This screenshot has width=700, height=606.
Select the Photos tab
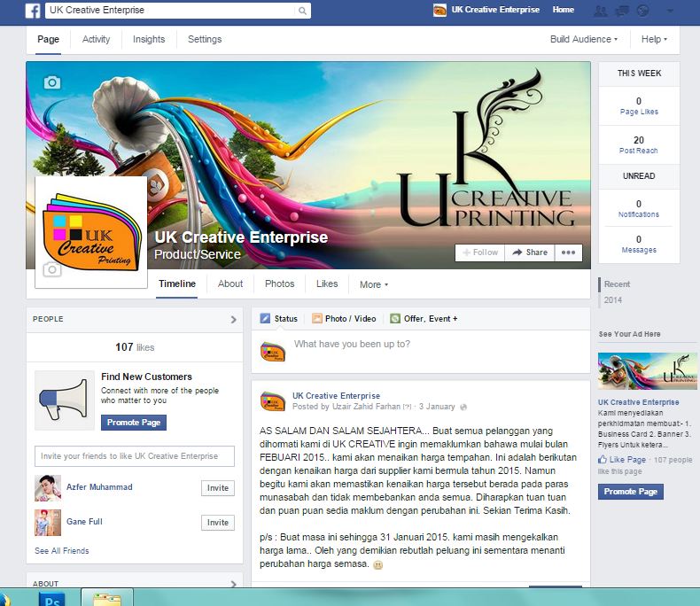[279, 284]
